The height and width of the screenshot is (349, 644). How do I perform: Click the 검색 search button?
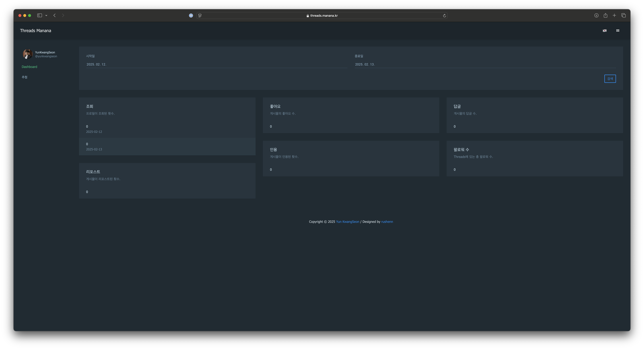(610, 79)
